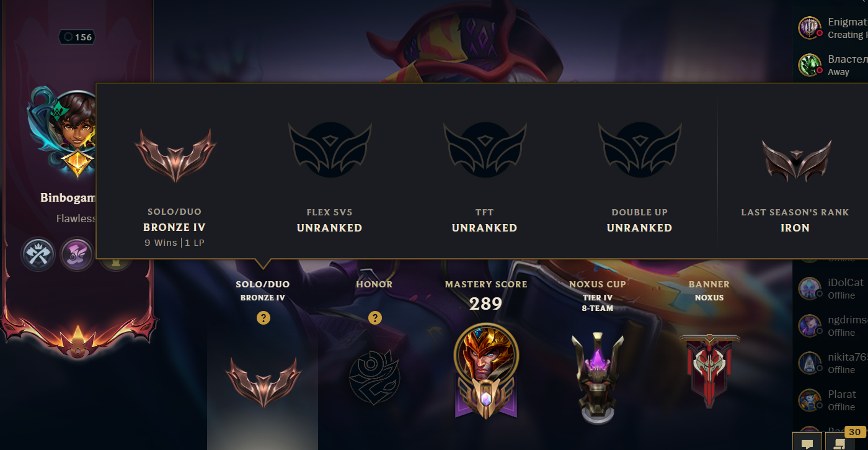Open the Solo/Duo help question mark

pos(263,318)
